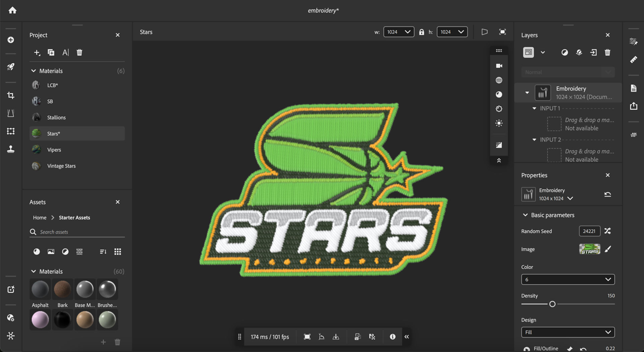Screen dimensions: 644x352
Task: Select the LCB* material
Action: [x=77, y=85]
